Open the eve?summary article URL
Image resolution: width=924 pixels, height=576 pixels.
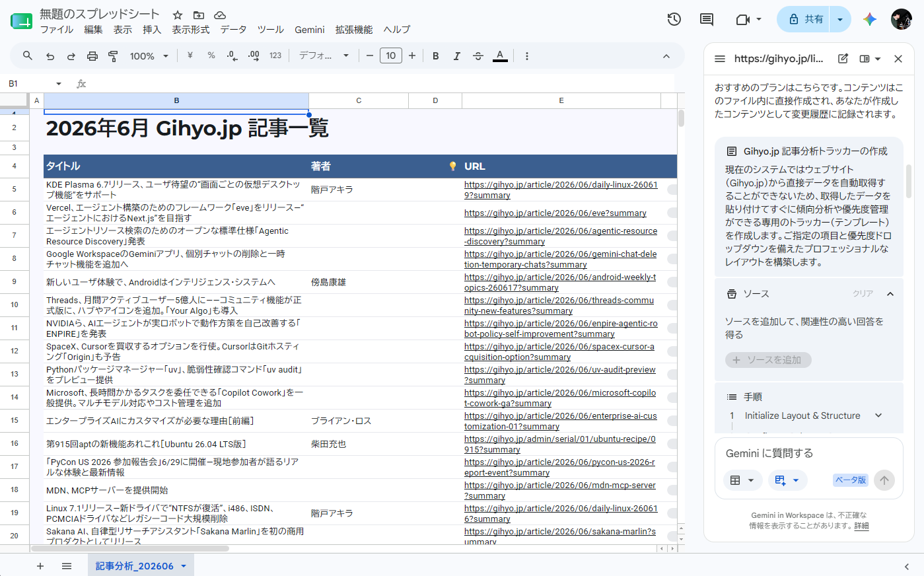(x=555, y=213)
